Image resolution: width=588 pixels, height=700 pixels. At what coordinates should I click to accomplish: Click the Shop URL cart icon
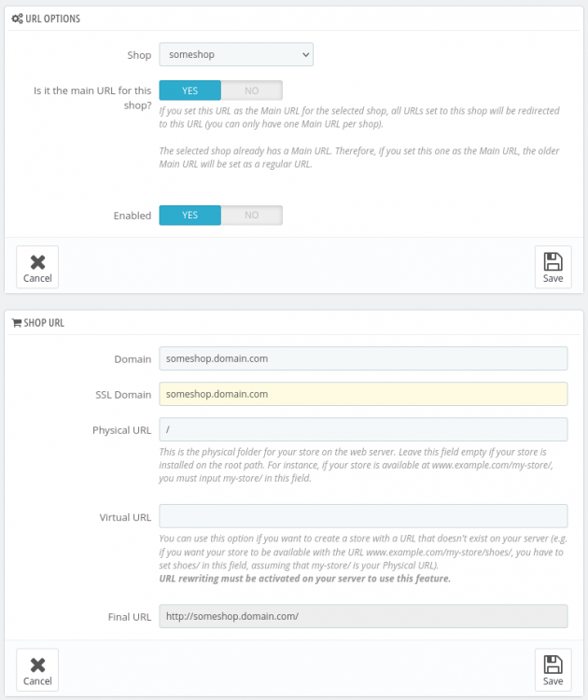click(x=16, y=323)
